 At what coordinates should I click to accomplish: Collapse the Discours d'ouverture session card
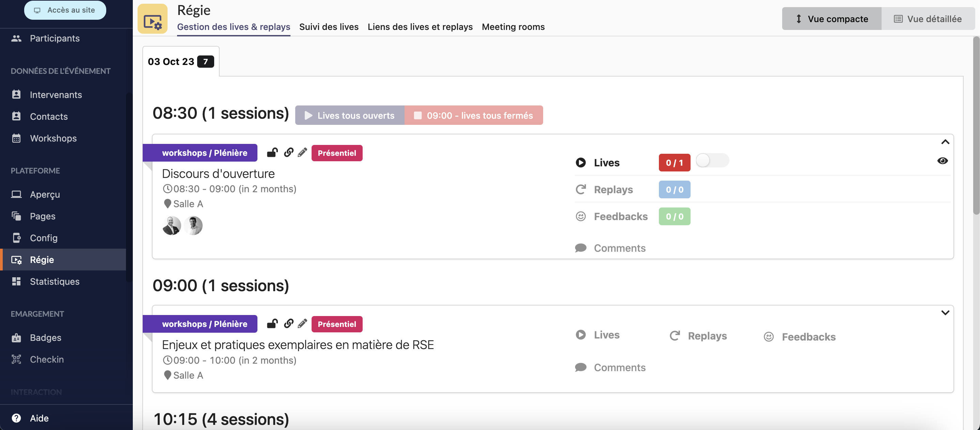(x=945, y=142)
